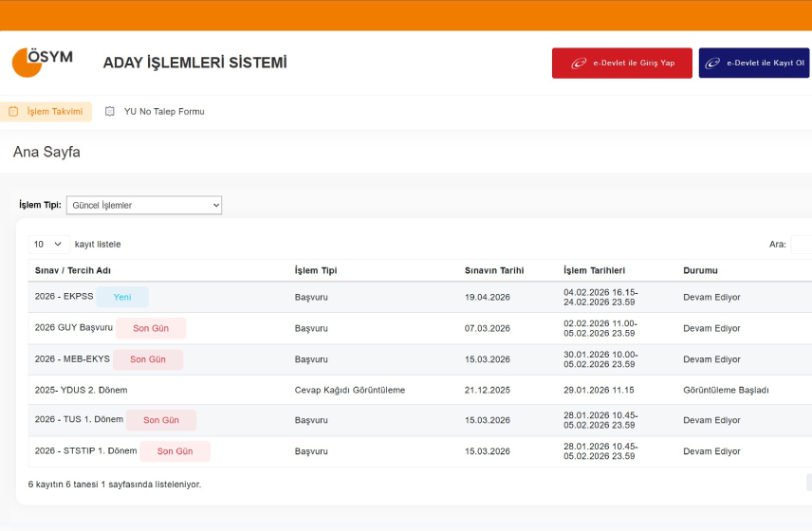
Task: Click the e-Devlet icon in the red login button
Action: (x=579, y=64)
